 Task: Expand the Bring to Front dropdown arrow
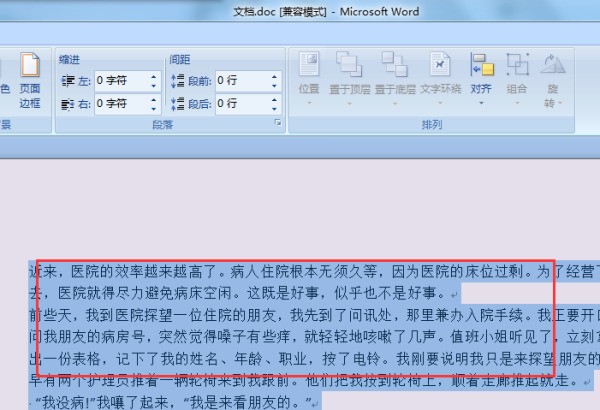point(349,103)
